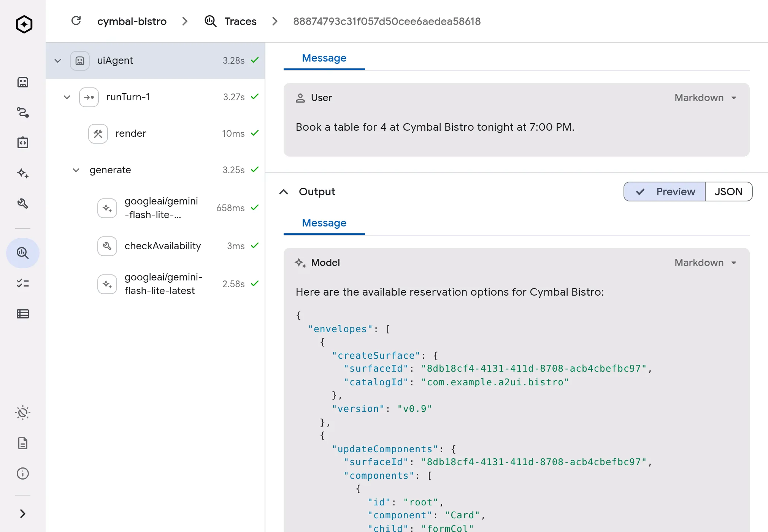Viewport: 768px width, 532px height.
Task: Expand the sidebar with bottom arrow
Action: [x=23, y=514]
